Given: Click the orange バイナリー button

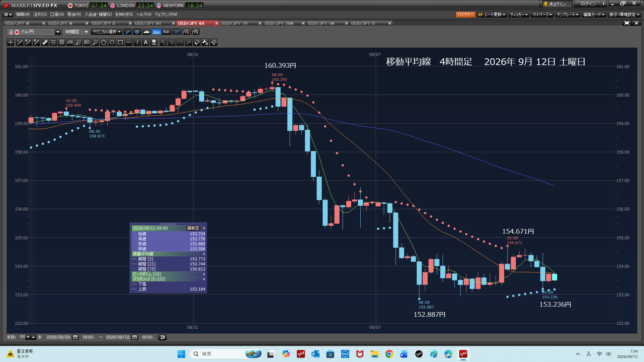Looking at the screenshot, I should pyautogui.click(x=465, y=15).
